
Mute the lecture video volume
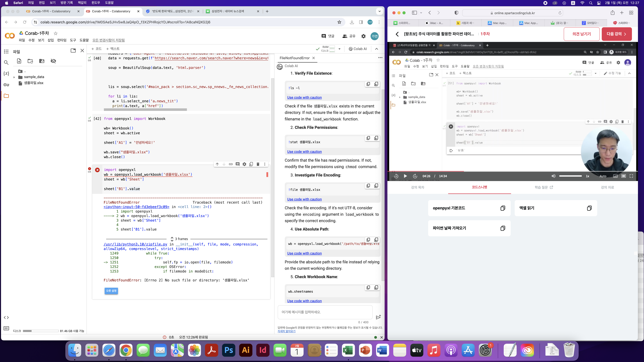[x=553, y=176]
